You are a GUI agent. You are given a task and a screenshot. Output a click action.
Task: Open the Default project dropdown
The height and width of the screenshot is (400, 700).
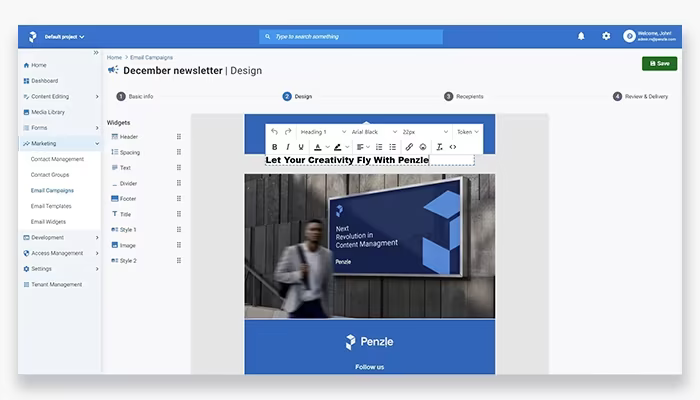[64, 37]
